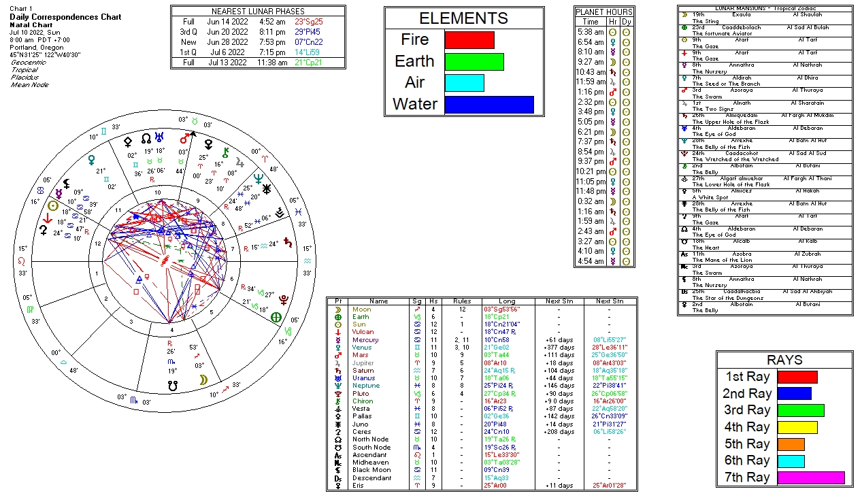Select the green Earth element bar

[474, 61]
